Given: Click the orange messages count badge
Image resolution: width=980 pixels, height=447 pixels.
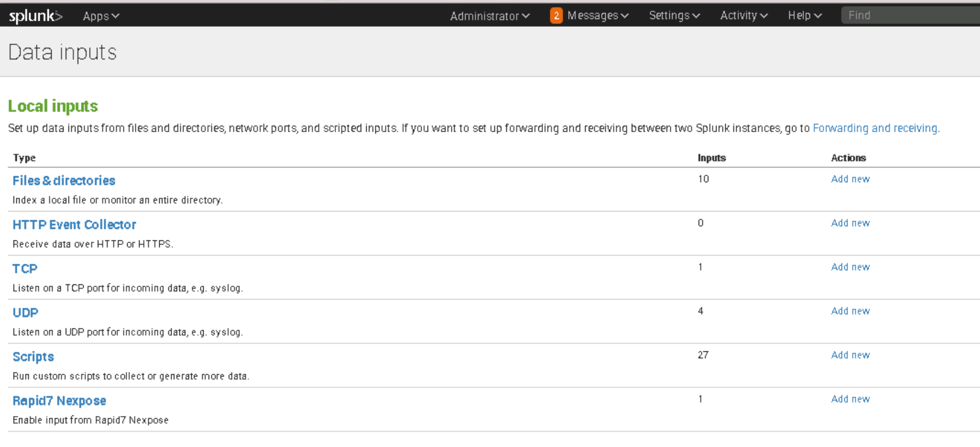Looking at the screenshot, I should (556, 16).
